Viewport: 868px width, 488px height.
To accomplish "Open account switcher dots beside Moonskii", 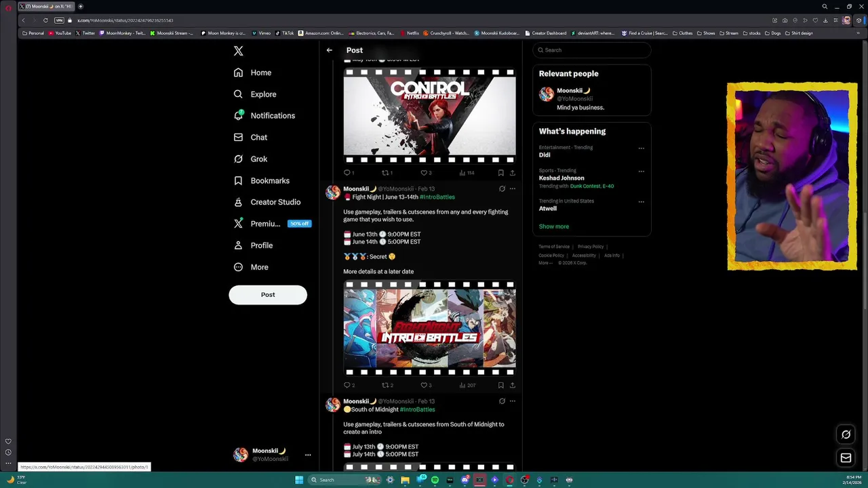I will click(308, 455).
